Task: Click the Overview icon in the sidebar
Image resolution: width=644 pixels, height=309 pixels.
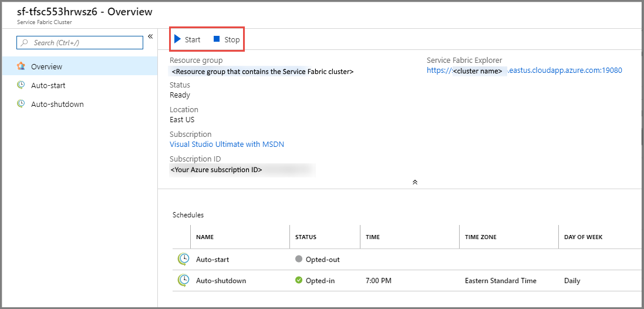Action: pyautogui.click(x=21, y=66)
